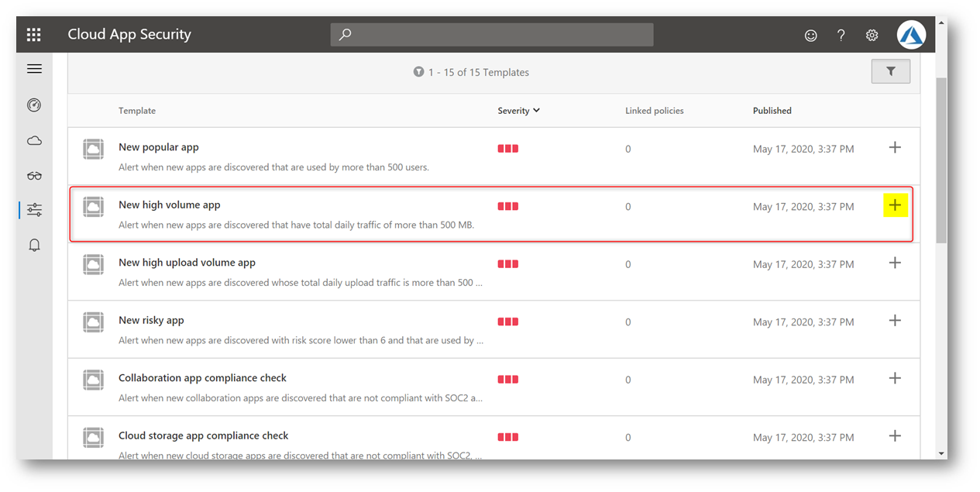Send feedback with the smiley icon
The image size is (980, 492).
coord(810,36)
